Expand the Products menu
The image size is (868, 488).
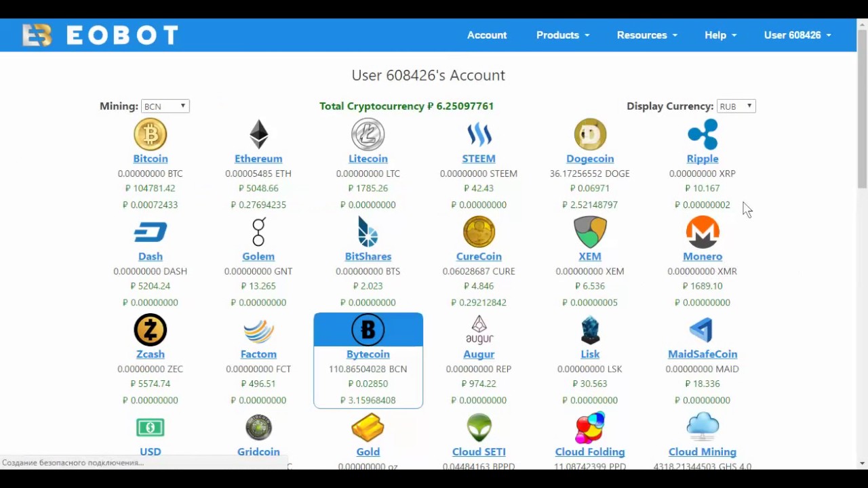point(563,35)
